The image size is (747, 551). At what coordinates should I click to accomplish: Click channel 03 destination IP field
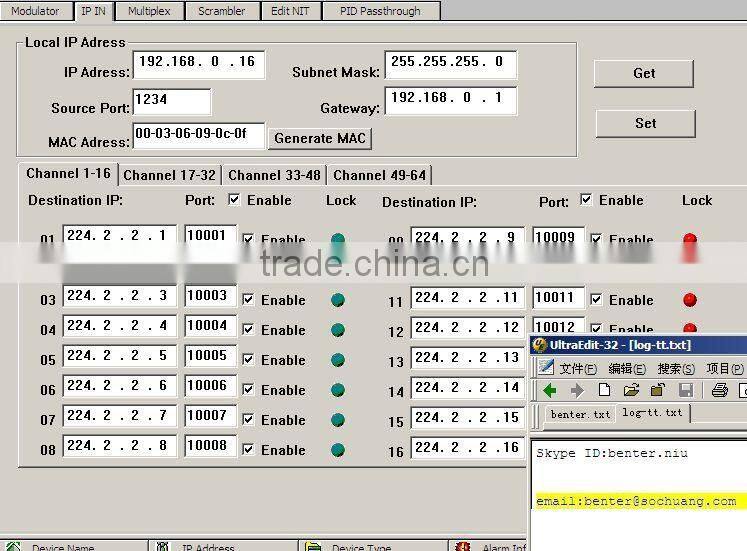point(120,296)
